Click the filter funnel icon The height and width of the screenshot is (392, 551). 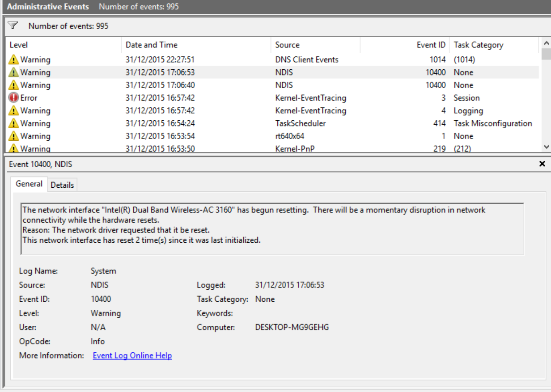pos(13,25)
